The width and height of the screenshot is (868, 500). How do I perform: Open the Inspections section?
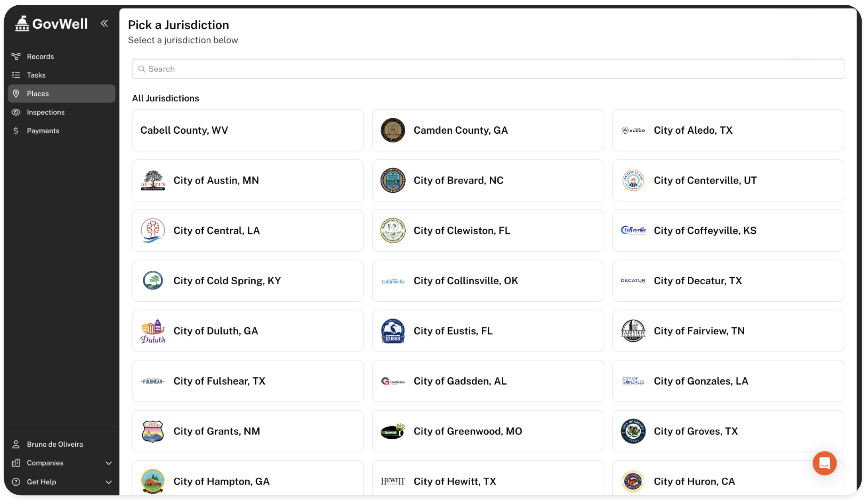click(46, 112)
